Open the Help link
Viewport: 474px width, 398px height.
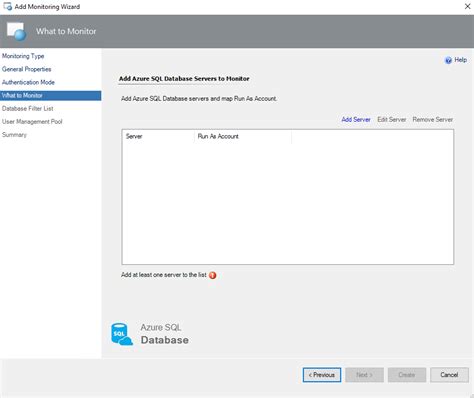coord(460,60)
